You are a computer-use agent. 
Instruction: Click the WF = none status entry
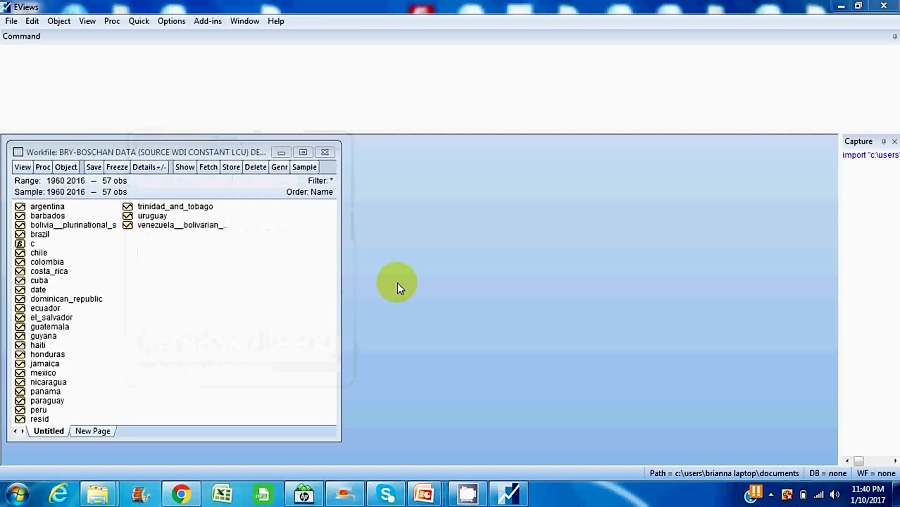[x=876, y=473]
